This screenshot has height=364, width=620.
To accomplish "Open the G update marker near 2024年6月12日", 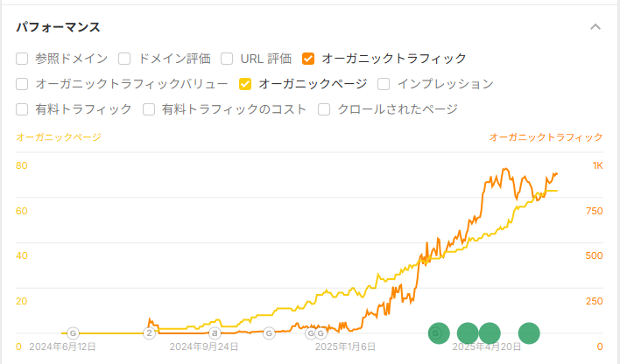I will click(73, 333).
